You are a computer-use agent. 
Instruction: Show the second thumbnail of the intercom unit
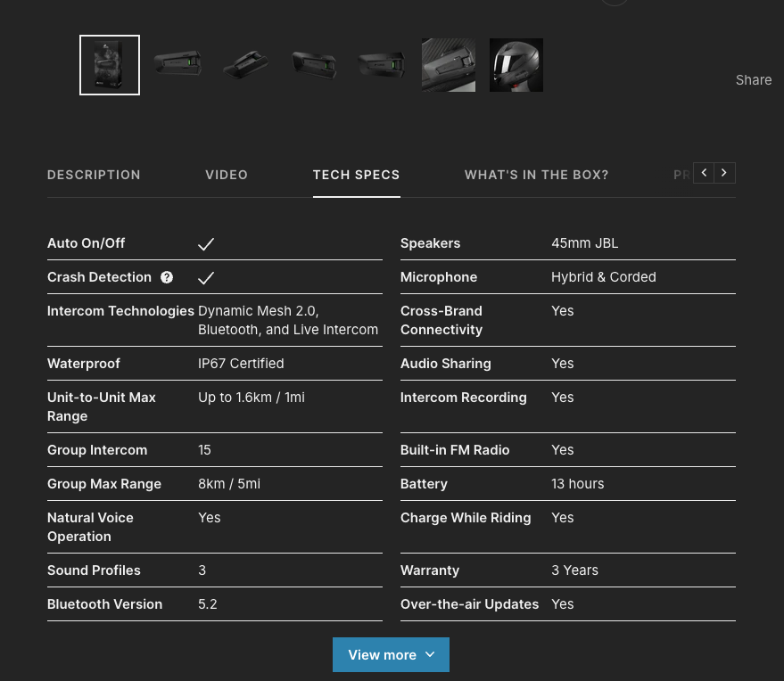point(177,65)
